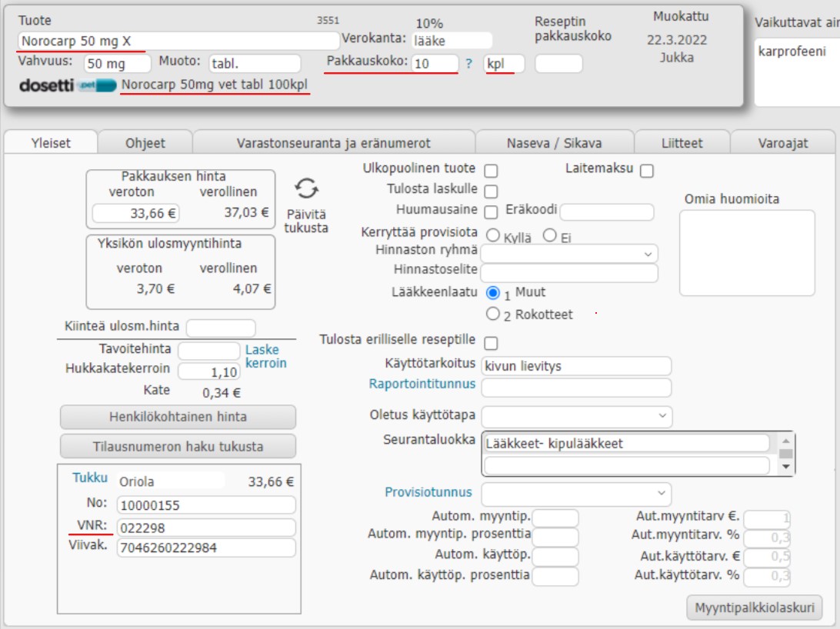
Task: Click the Hinnastoselite input field
Action: (569, 272)
